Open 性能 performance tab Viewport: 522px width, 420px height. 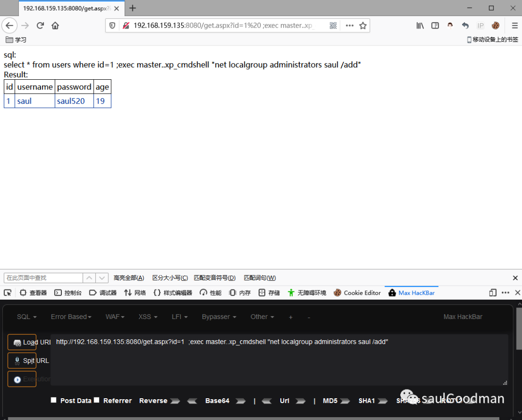click(x=210, y=293)
